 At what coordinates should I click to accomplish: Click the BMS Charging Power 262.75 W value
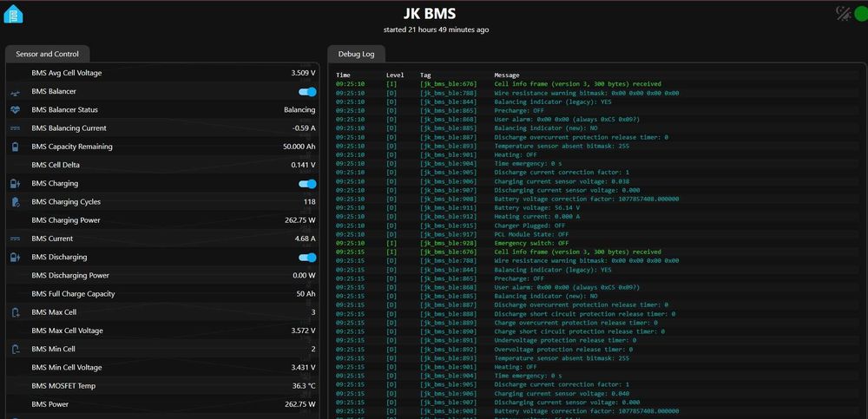(x=300, y=220)
